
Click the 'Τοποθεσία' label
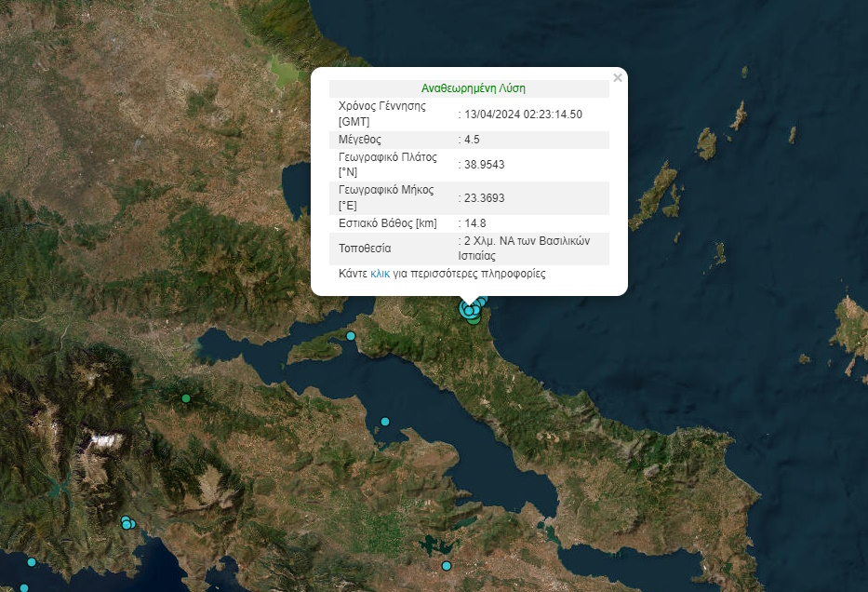365,249
